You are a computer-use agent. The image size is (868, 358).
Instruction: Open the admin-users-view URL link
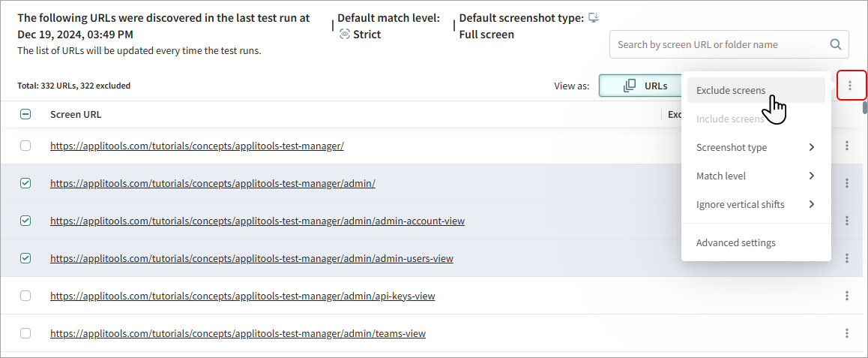pos(251,258)
